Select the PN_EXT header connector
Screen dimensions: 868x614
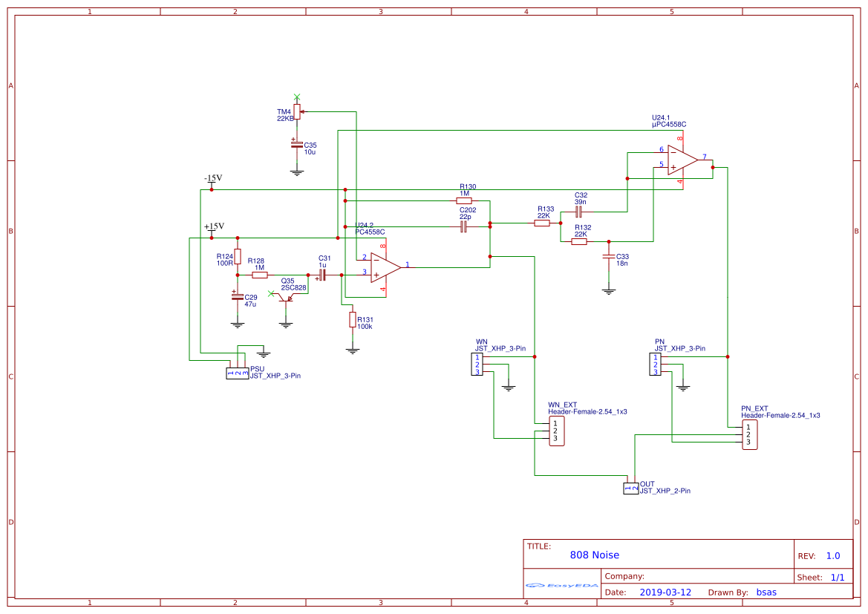pos(749,434)
